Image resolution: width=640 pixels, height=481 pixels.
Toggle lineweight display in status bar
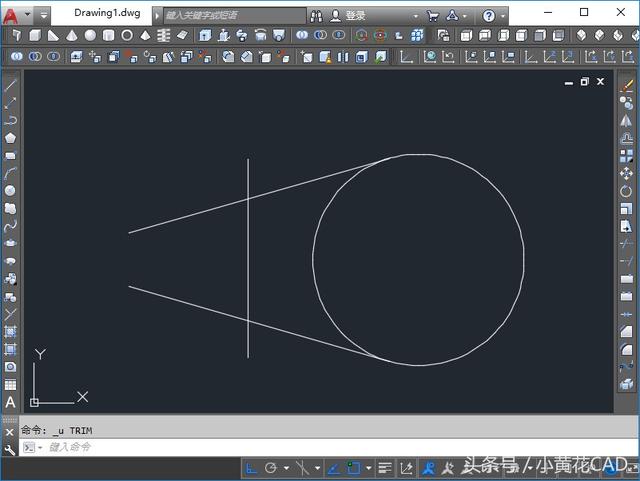pyautogui.click(x=385, y=467)
